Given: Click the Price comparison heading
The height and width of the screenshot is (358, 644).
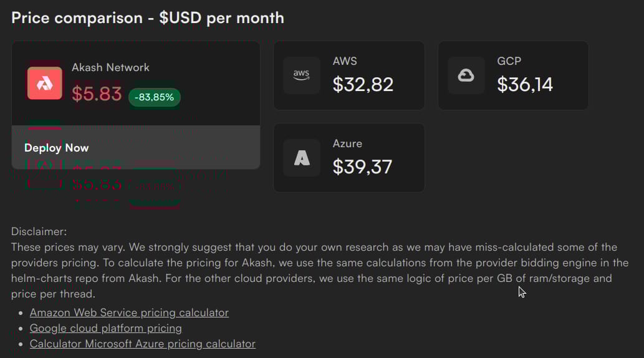Looking at the screenshot, I should pyautogui.click(x=148, y=17).
